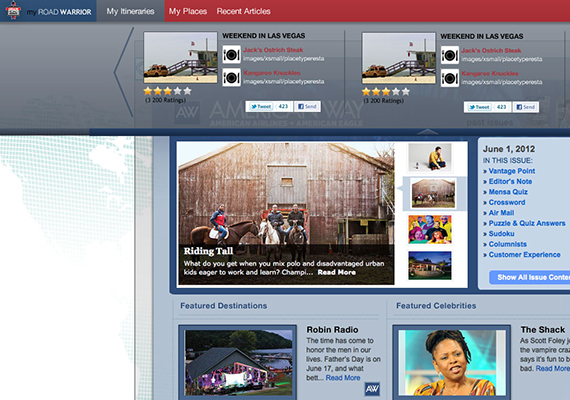Screen dimensions: 570x400
Task: Open the My Itineraries tab
Action: pyautogui.click(x=130, y=11)
